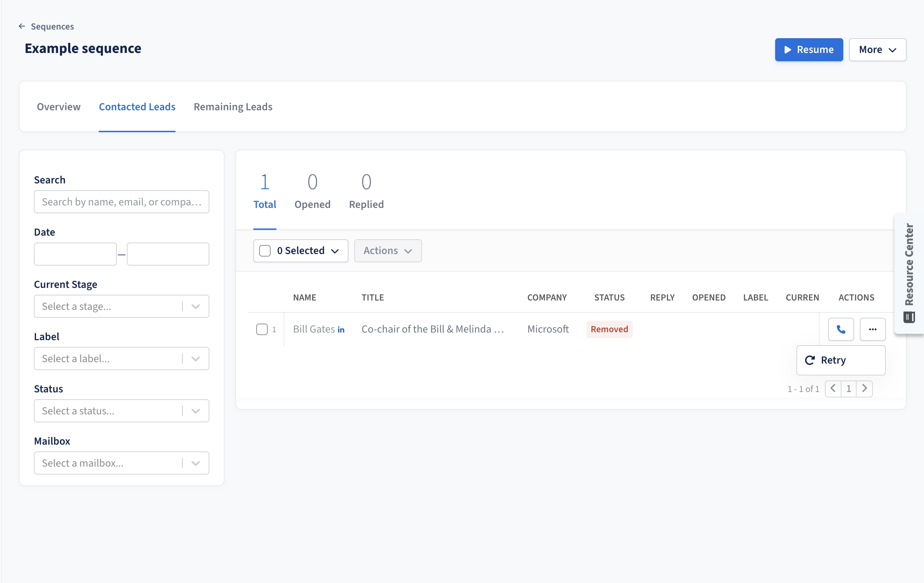This screenshot has height=583, width=924.
Task: Click the Resume button
Action: [x=809, y=49]
